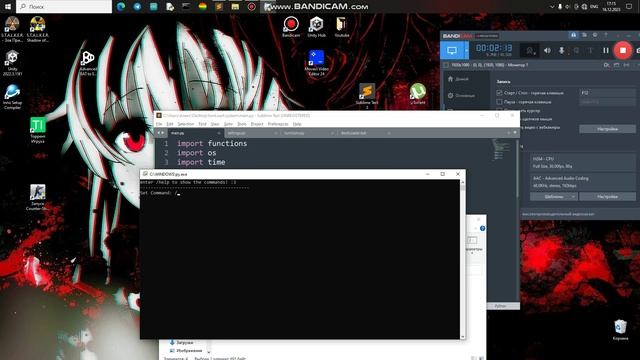
Task: Open the Sublime Text desktop shortcut
Action: coord(367,96)
